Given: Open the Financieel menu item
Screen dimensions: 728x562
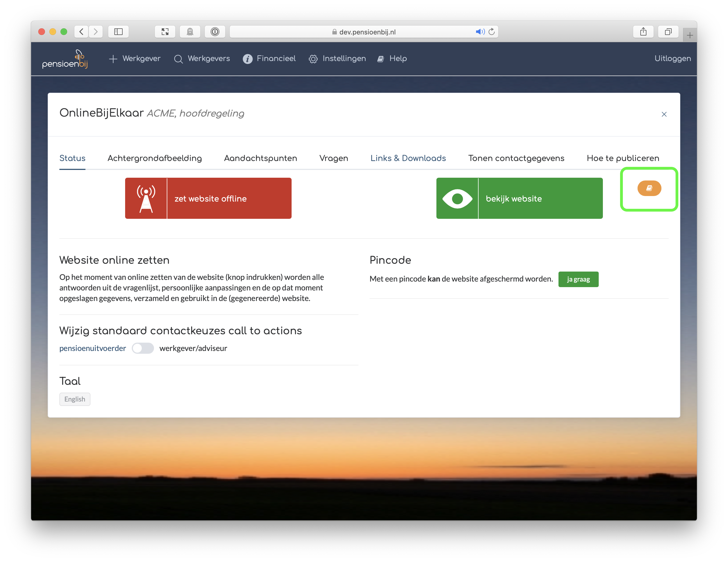Looking at the screenshot, I should click(269, 59).
